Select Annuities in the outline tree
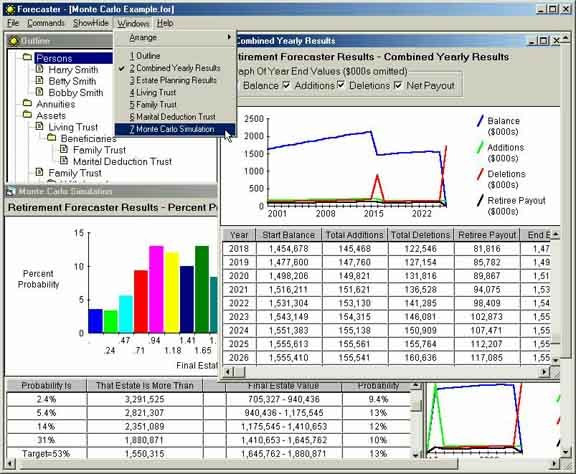This screenshot has width=576, height=474. point(55,104)
